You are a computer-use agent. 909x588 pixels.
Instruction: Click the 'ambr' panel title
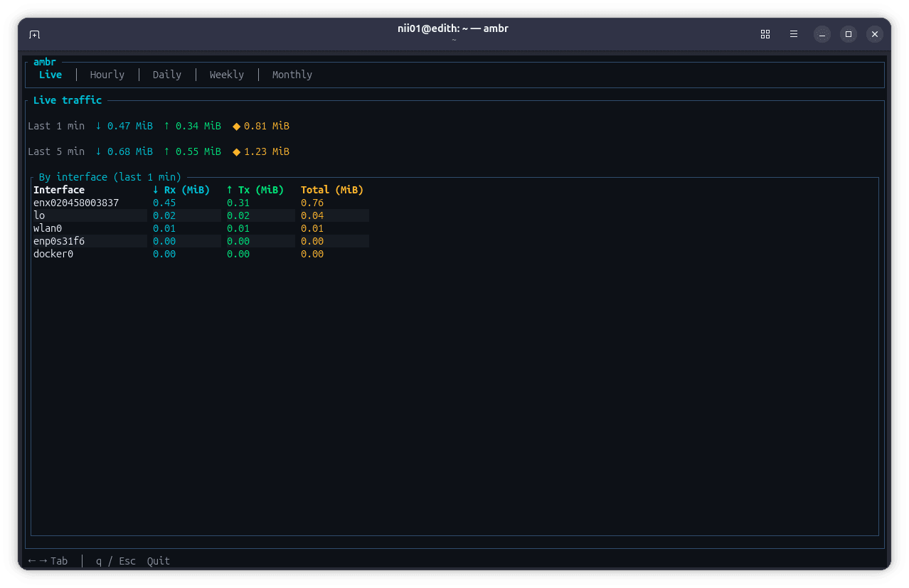[x=45, y=62]
